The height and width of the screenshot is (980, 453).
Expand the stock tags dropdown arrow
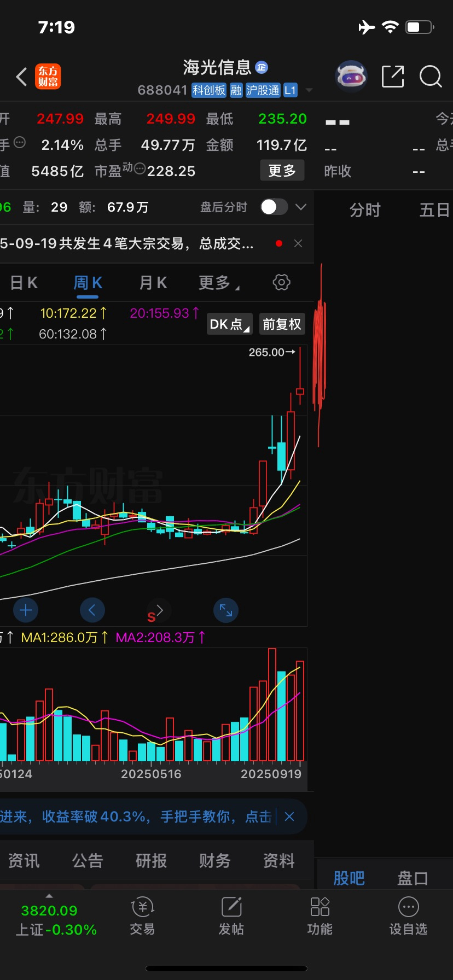(309, 90)
